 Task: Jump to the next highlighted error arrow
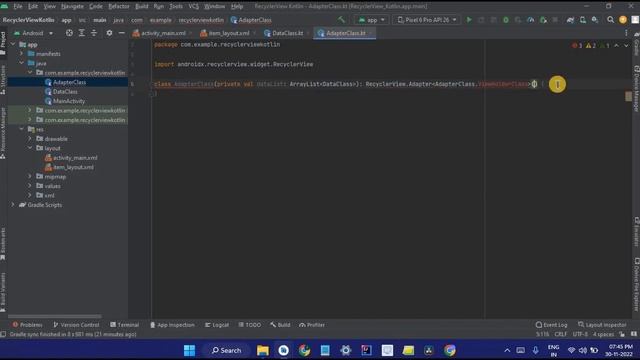(626, 45)
